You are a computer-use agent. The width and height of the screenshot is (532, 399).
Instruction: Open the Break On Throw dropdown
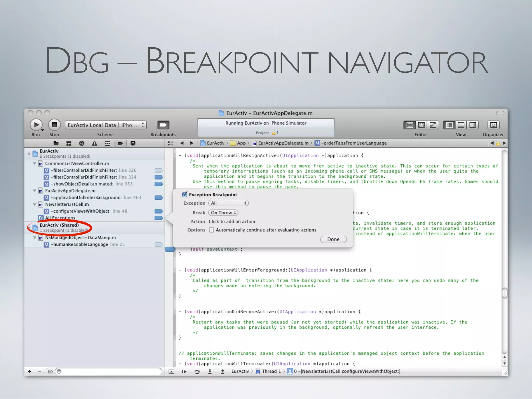click(223, 213)
